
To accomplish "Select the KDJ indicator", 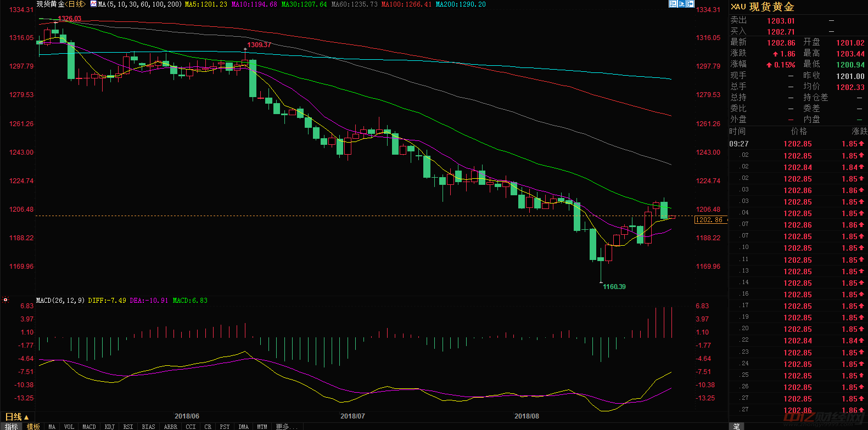I will [x=109, y=427].
